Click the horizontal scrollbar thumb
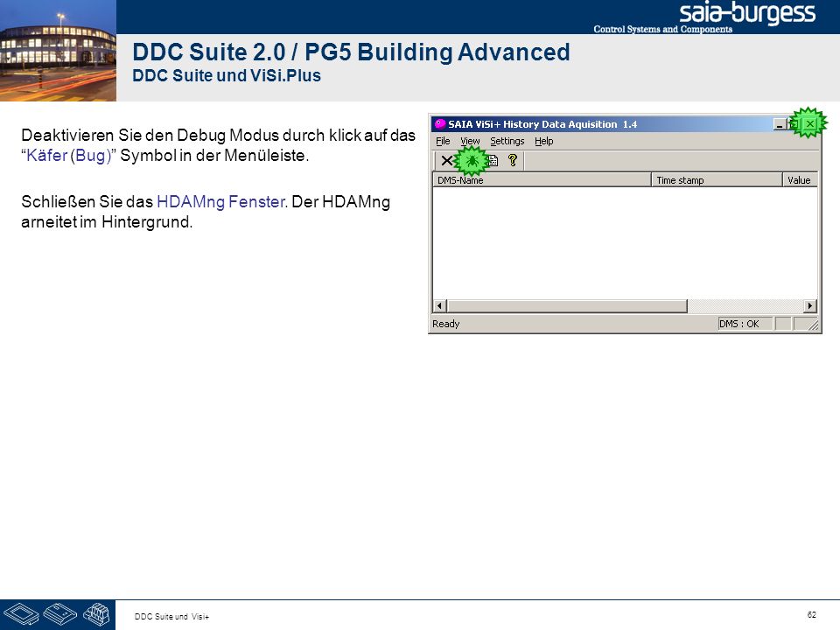 (567, 306)
